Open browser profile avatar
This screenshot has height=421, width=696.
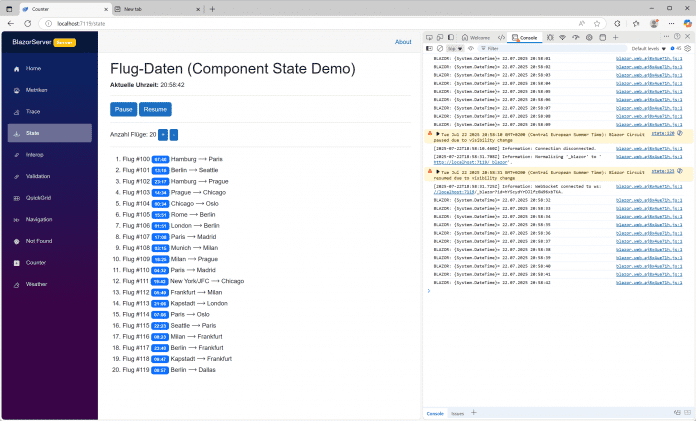[653, 24]
